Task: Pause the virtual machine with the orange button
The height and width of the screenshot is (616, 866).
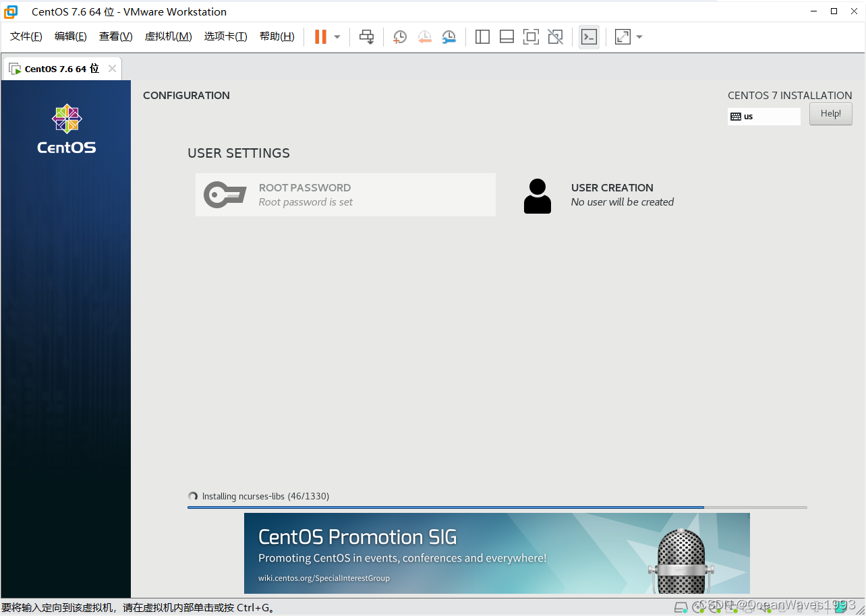Action: tap(320, 37)
